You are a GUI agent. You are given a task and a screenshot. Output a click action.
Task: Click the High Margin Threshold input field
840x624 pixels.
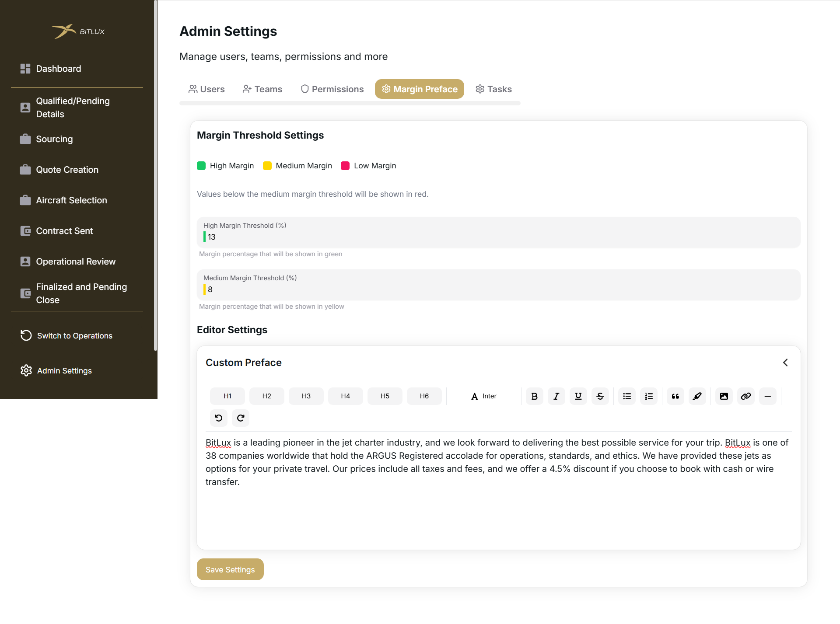click(499, 237)
